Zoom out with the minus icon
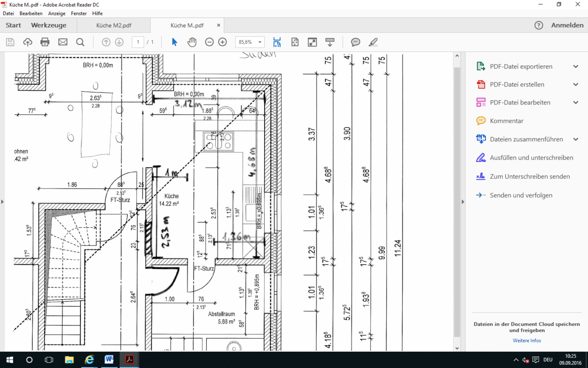The height and width of the screenshot is (368, 588). [x=209, y=42]
